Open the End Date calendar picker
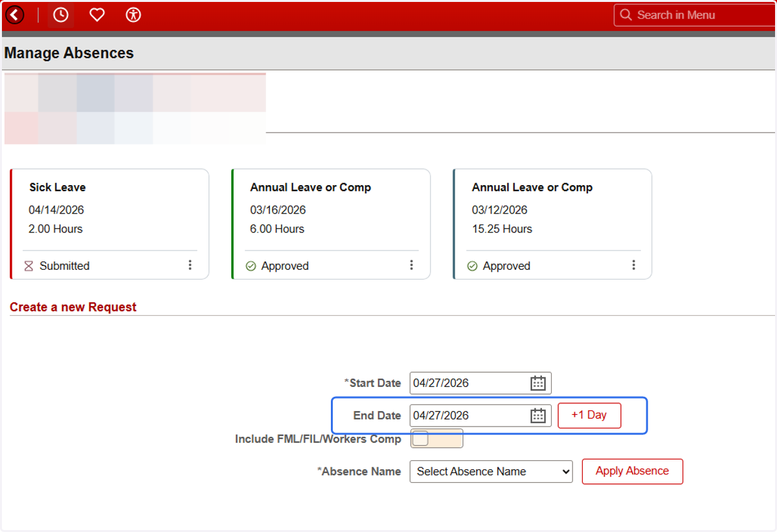Viewport: 777px width, 532px height. [x=538, y=416]
